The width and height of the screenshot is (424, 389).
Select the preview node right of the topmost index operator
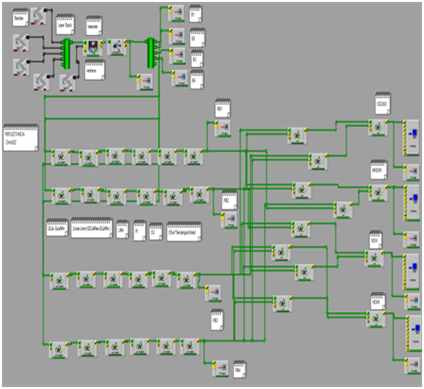411,138
